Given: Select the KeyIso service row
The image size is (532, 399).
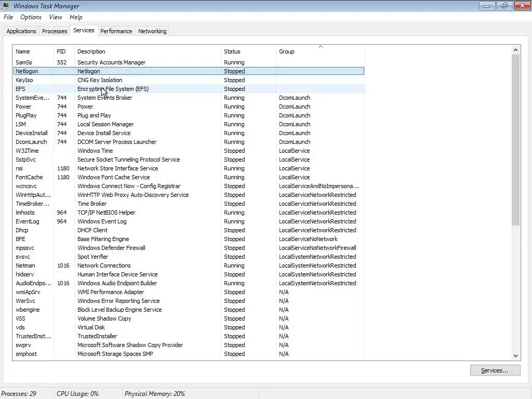Looking at the screenshot, I should coord(189,80).
